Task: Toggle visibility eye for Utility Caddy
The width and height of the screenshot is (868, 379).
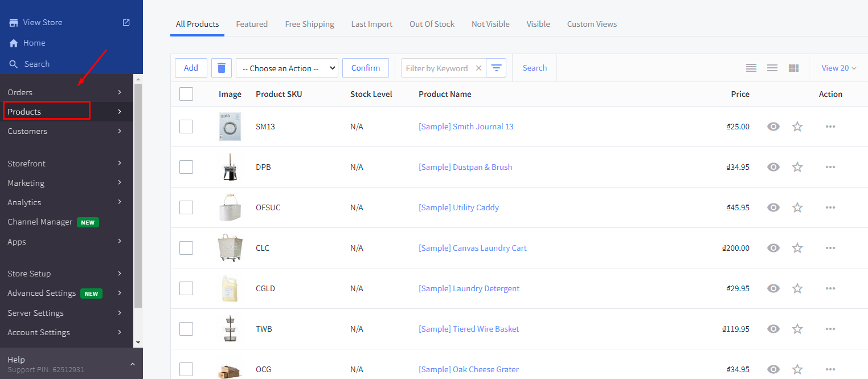Action: (773, 207)
